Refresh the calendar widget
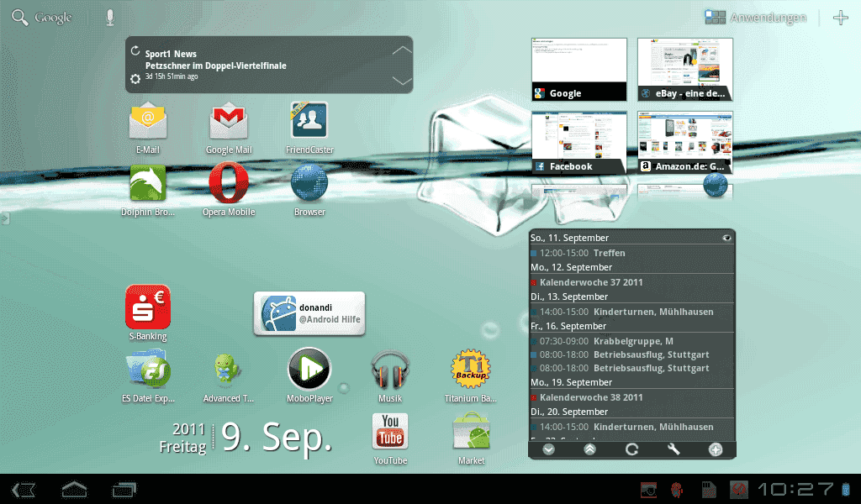This screenshot has width=861, height=504. click(632, 449)
